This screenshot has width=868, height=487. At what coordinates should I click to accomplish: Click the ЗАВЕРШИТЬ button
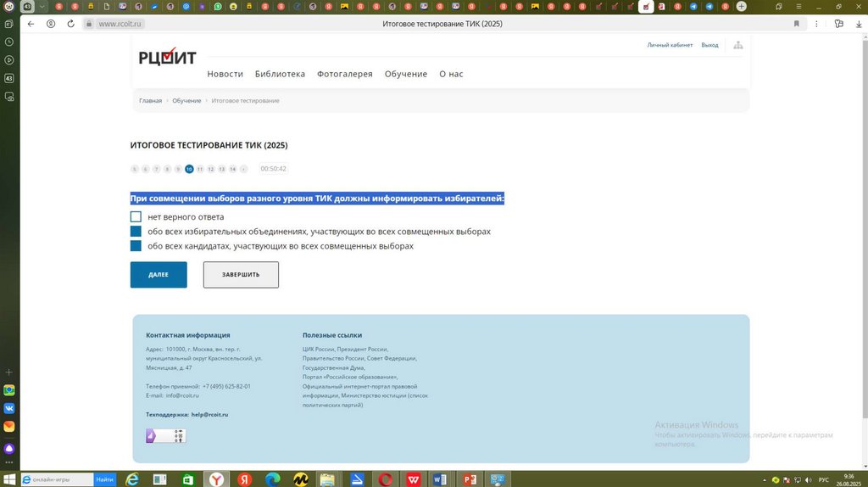pyautogui.click(x=241, y=275)
